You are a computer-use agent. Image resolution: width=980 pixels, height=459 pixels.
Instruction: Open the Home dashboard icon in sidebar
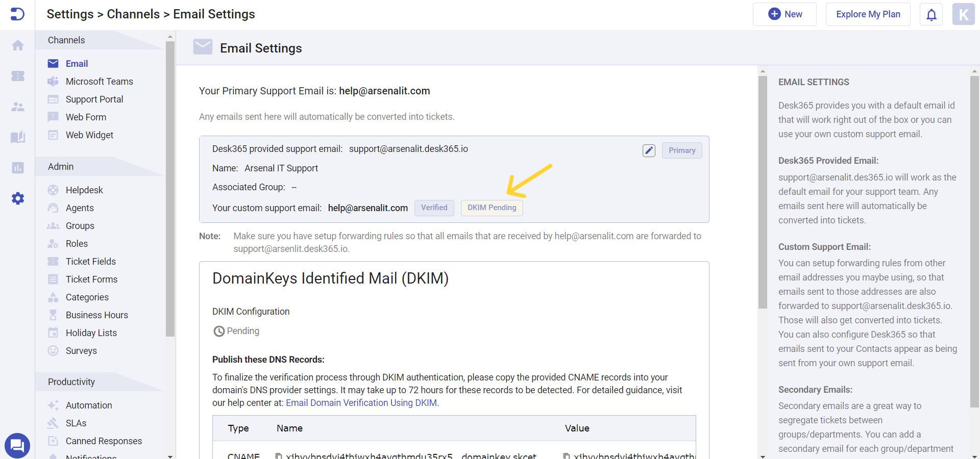18,45
